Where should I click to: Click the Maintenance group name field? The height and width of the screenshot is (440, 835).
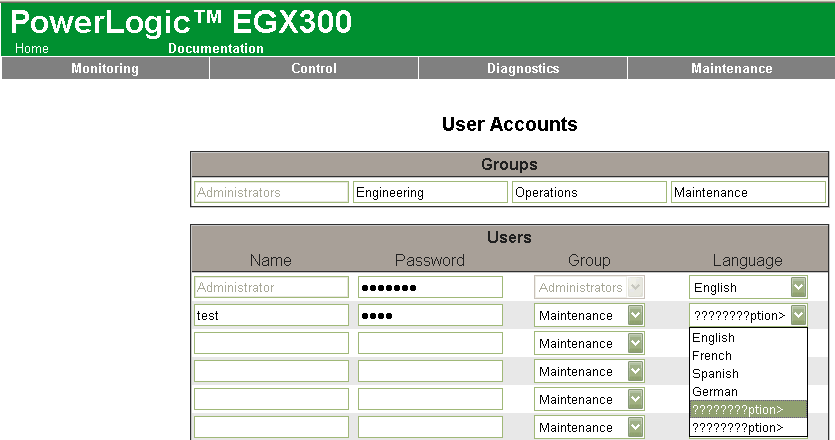coord(748,192)
